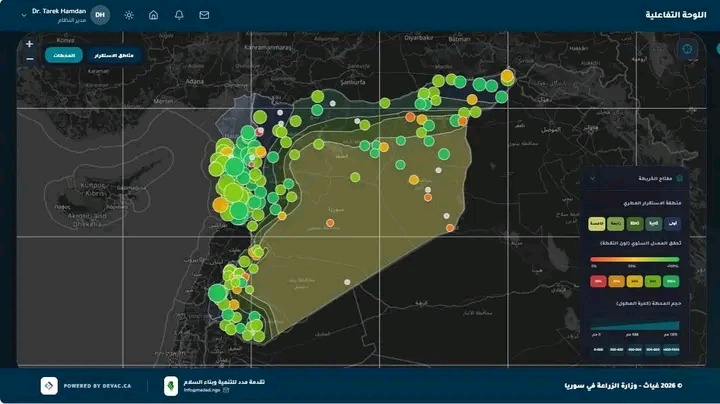Viewport: 720px width, 404px height.
Task: Go to home via house icon
Action: (x=153, y=15)
